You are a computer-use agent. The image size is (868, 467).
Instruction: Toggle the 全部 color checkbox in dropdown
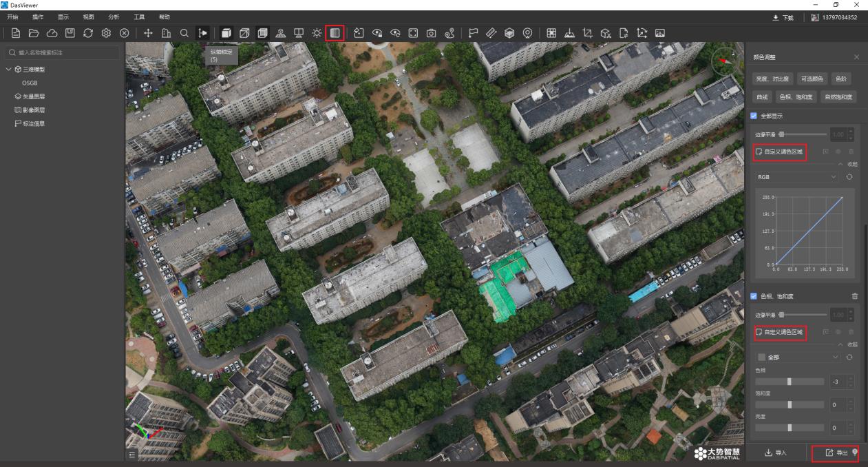click(761, 357)
